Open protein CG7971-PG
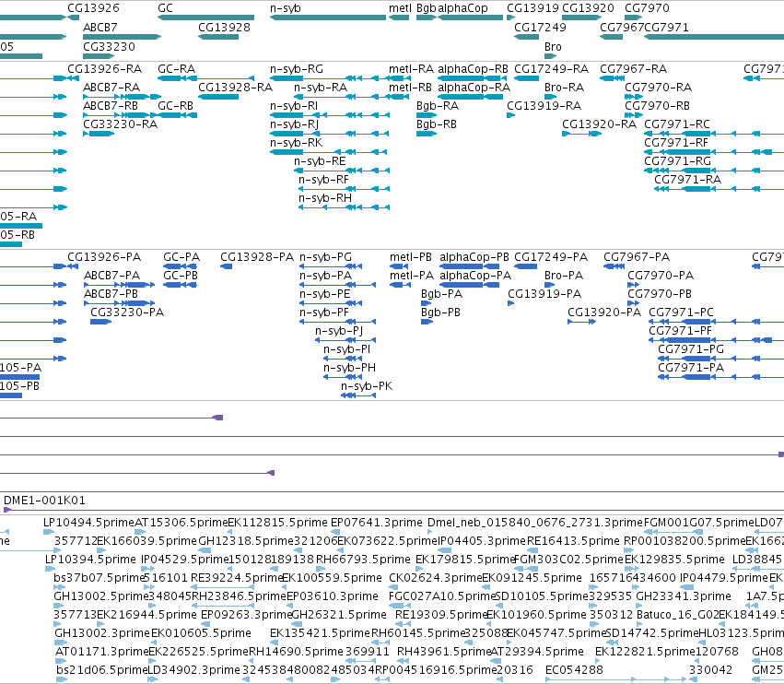Viewport: 784px width, 684px height. coord(691,349)
